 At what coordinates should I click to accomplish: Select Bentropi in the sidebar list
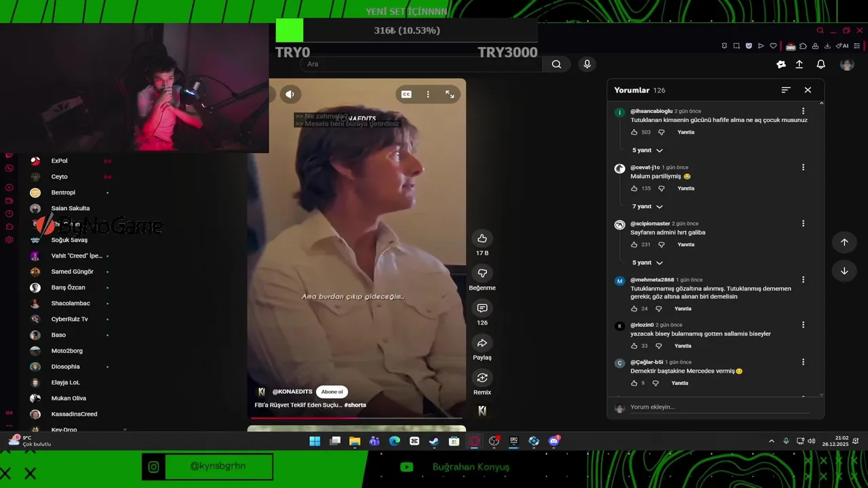(71, 192)
